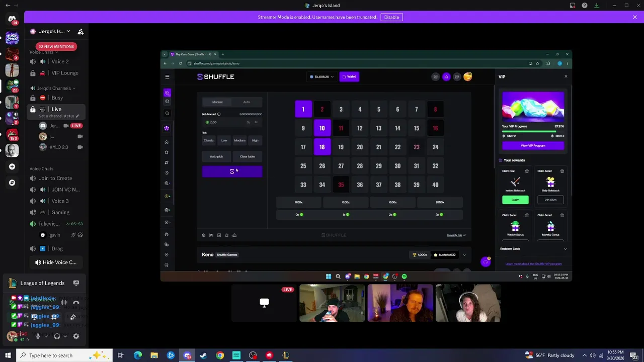This screenshot has width=644, height=362.
Task: Deselect Keno number 10 tile
Action: [x=322, y=128]
